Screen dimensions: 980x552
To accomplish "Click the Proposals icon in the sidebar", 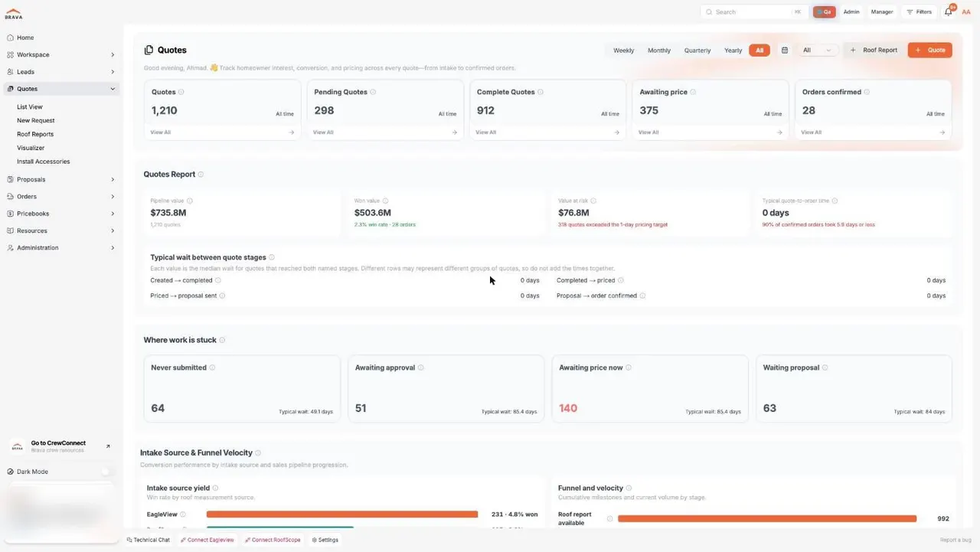I will point(10,180).
